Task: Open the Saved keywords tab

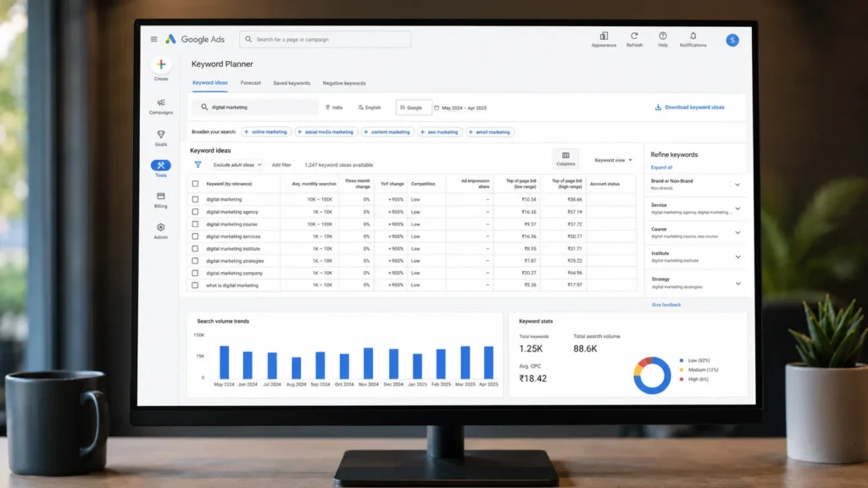Action: tap(292, 83)
